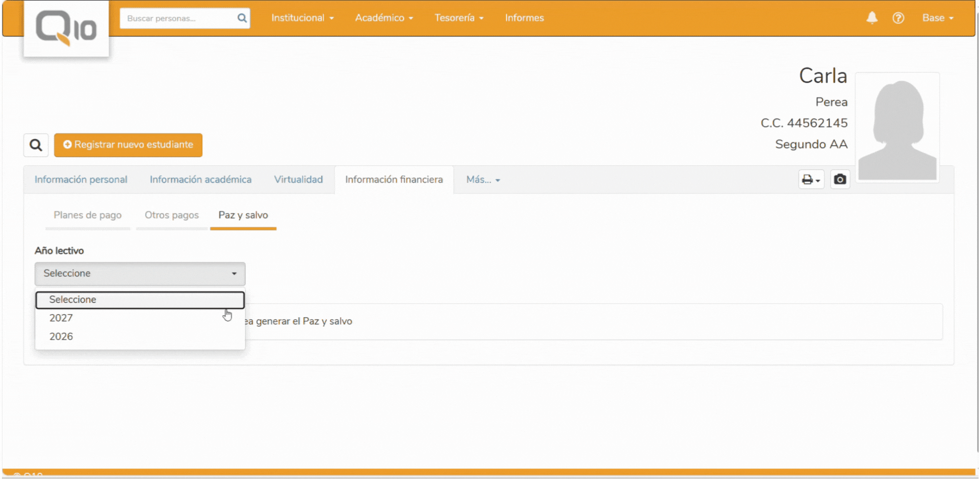Click the student search magnifier button
Screen dimensions: 980x479
point(36,145)
